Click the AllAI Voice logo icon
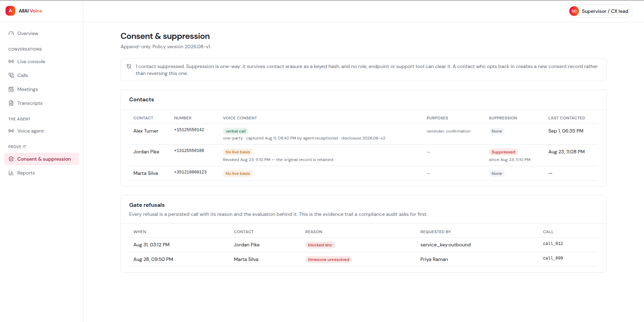The width and height of the screenshot is (644, 322). (10, 11)
